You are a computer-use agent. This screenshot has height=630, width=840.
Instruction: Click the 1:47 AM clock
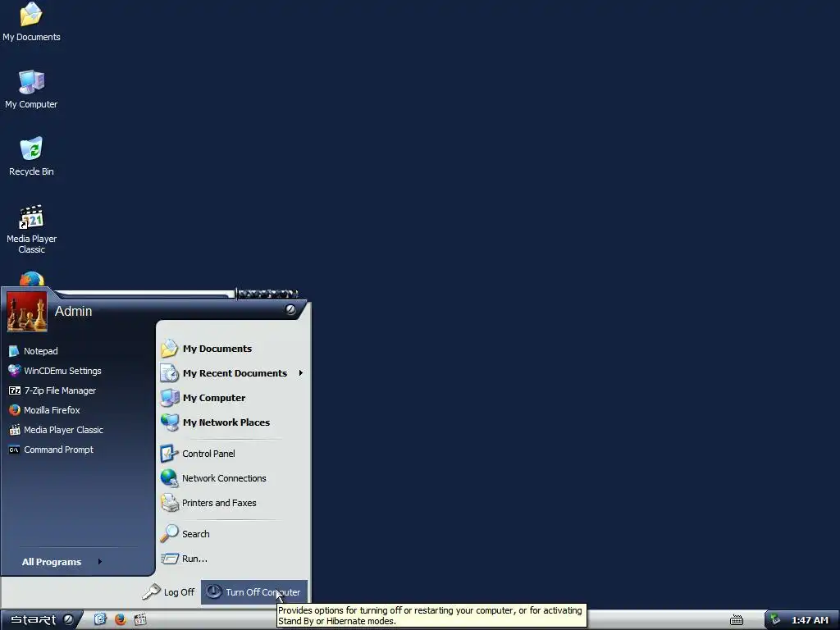tap(810, 620)
